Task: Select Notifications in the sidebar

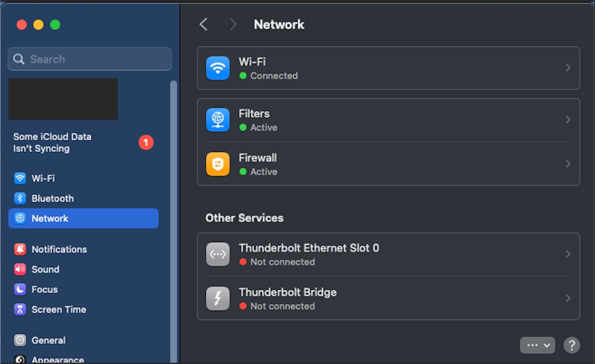Action: pyautogui.click(x=83, y=249)
